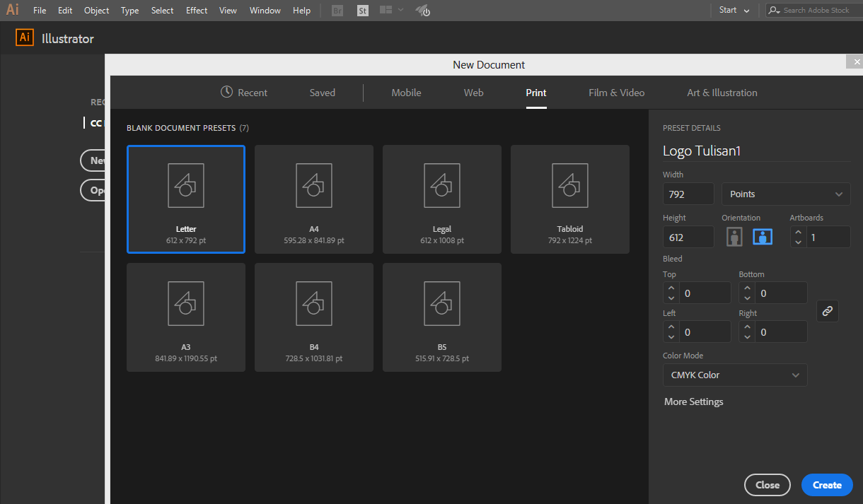
Task: Click the Artboards number field
Action: pos(828,238)
